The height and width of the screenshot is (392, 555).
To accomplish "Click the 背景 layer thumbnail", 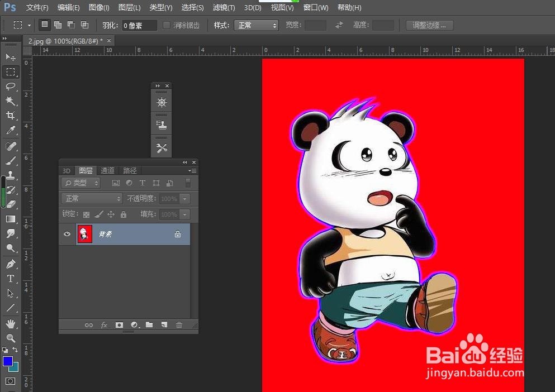I will tap(84, 234).
